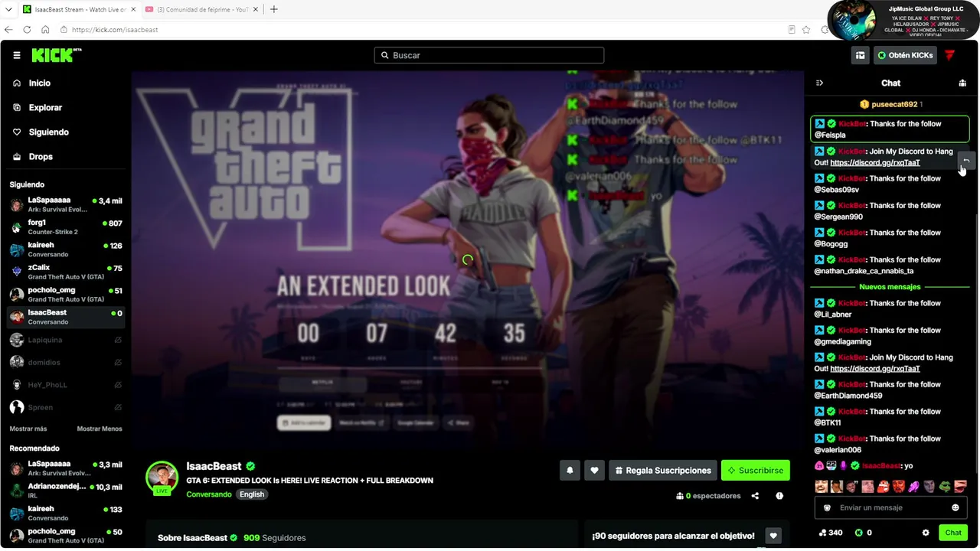Click the English language tag

252,494
